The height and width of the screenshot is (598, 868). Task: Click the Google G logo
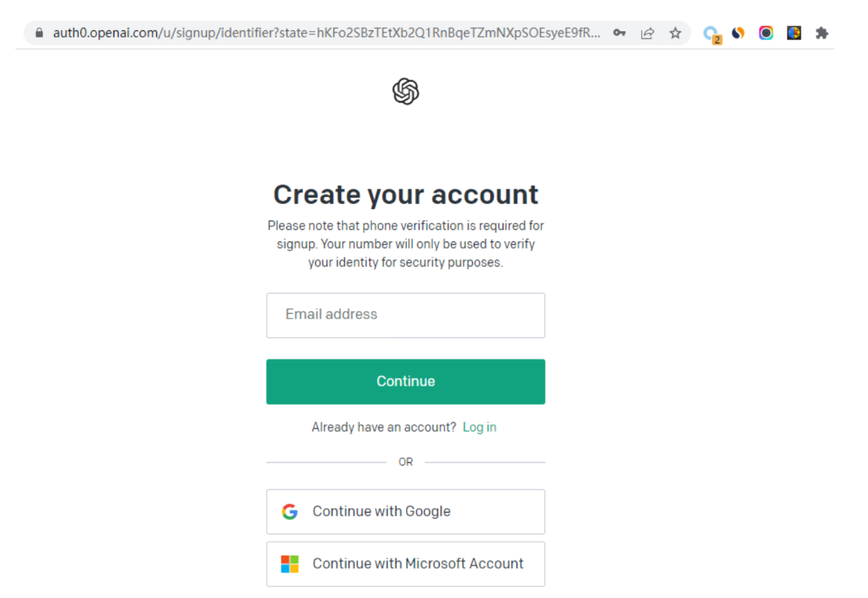tap(290, 512)
